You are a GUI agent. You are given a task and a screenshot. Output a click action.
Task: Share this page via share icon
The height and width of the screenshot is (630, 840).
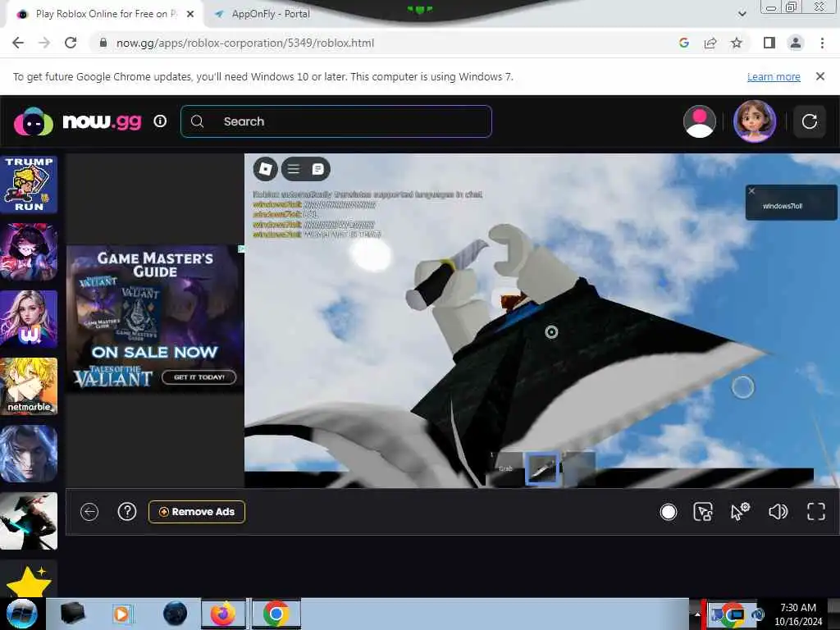point(710,43)
